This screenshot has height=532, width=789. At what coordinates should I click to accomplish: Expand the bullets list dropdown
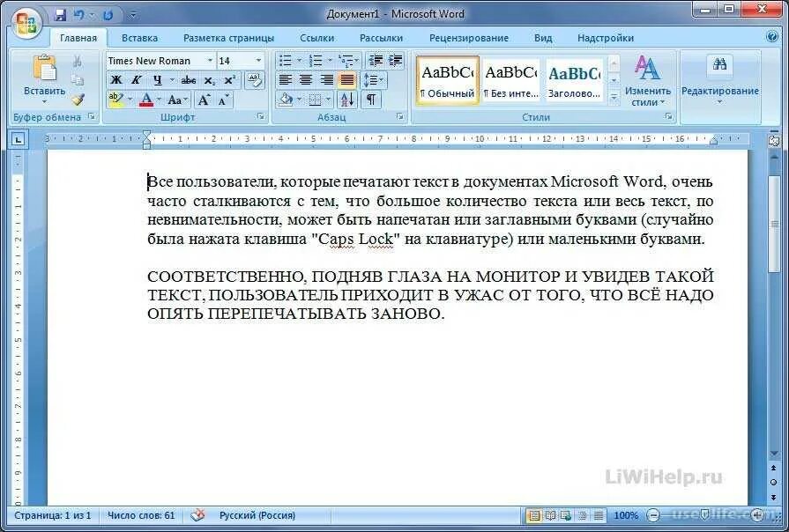point(298,61)
